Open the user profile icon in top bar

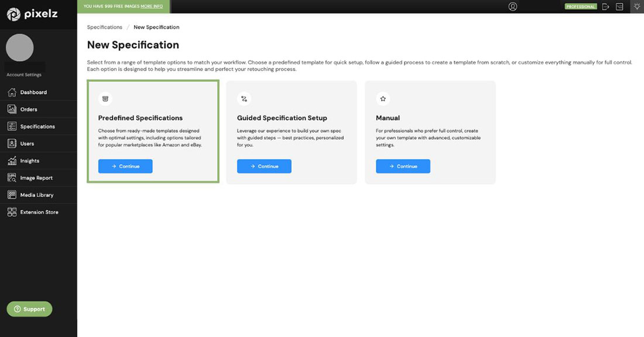[513, 6]
